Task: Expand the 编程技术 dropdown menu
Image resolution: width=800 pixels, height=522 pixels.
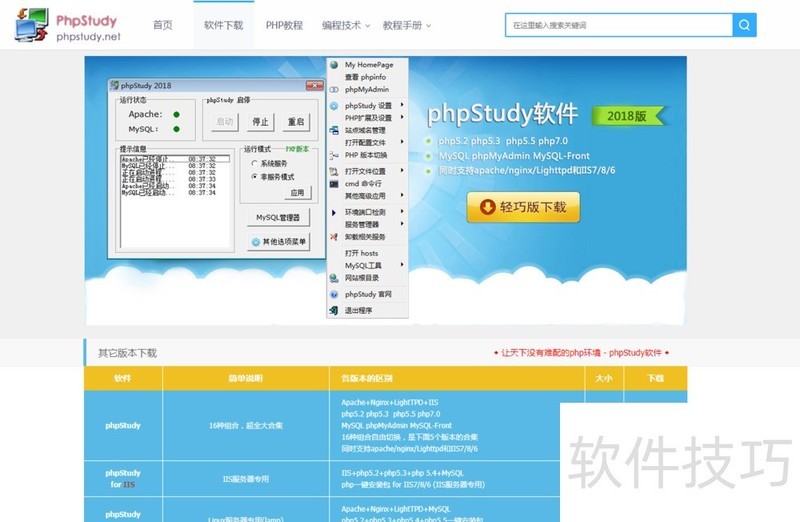Action: [345, 25]
